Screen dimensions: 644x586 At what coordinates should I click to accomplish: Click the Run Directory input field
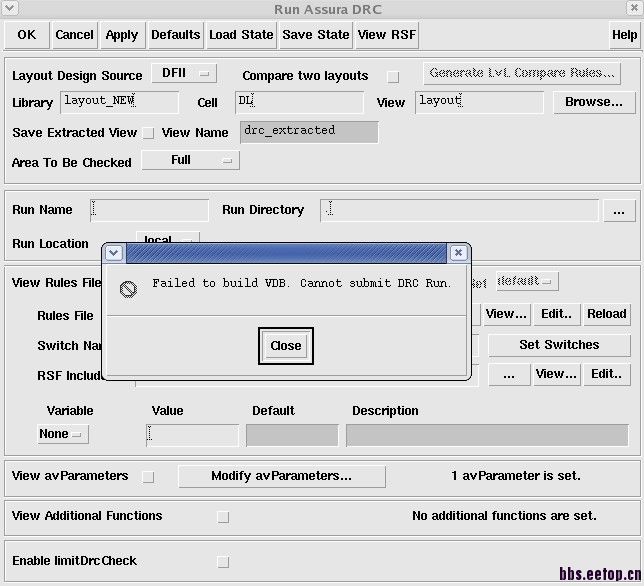click(459, 211)
